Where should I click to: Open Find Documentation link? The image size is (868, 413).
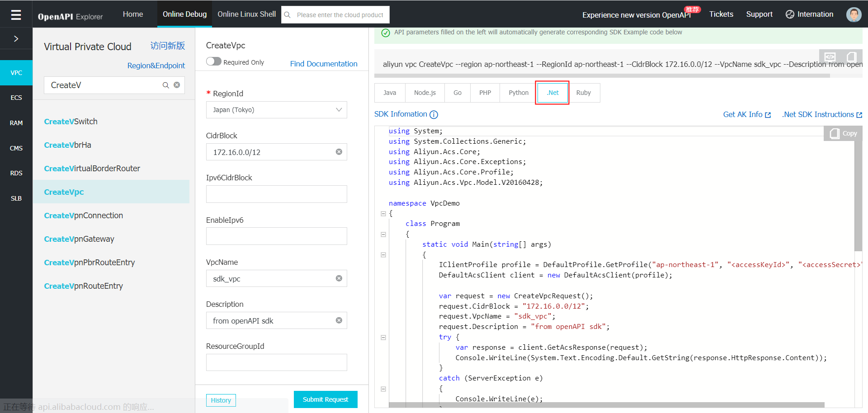(x=324, y=64)
